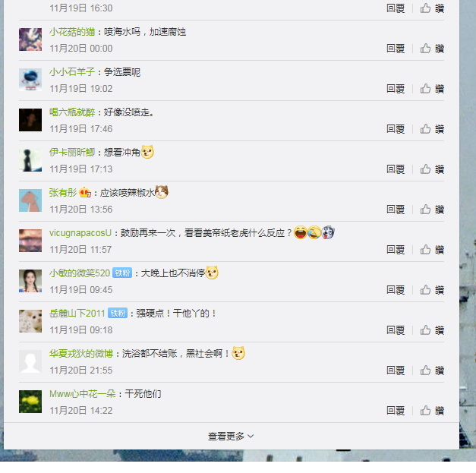Thumbs-up the 喝六瓶就醉 comment

(x=432, y=129)
